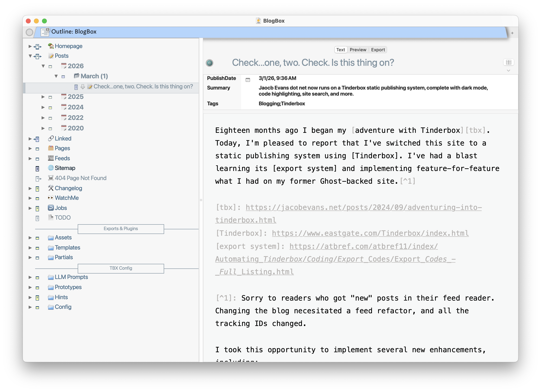Expand the 2025 posts folder

[x=43, y=97]
